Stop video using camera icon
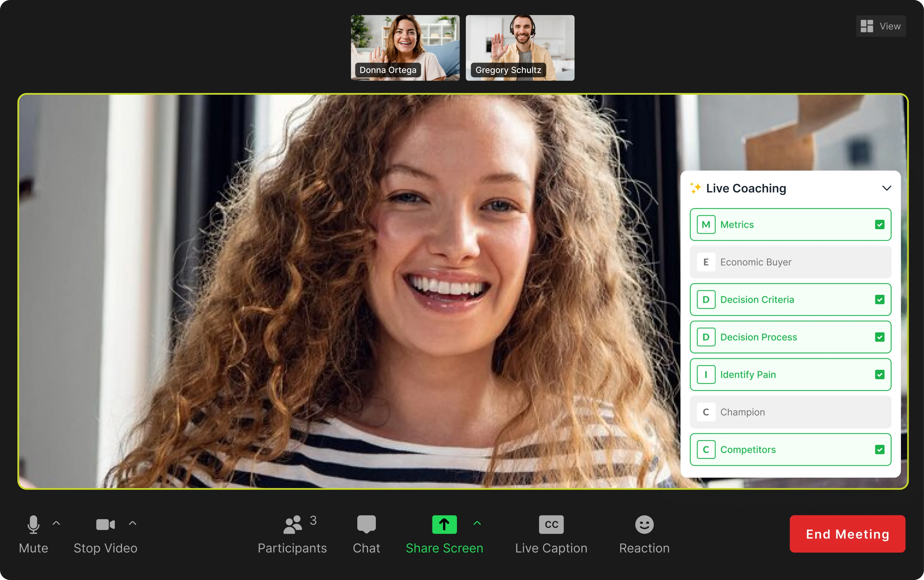Screen dimensions: 924x580 pos(105,524)
